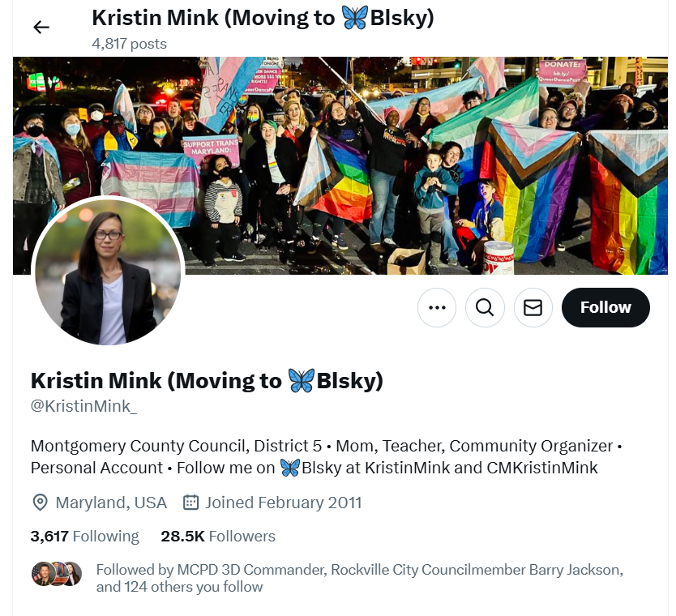Search this profile's posts with magnifier icon
676x616 pixels.
tap(485, 307)
